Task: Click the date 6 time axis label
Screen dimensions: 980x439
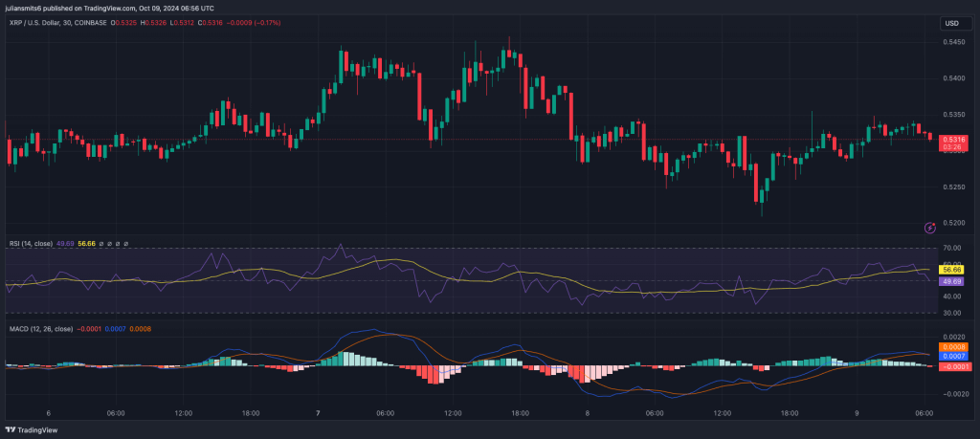Action: coord(48,413)
